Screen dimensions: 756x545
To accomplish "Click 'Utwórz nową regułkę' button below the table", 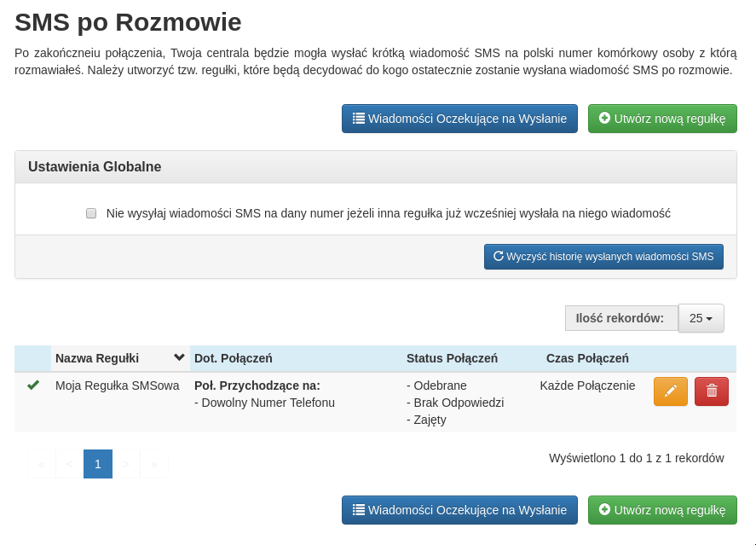I will click(x=662, y=510).
